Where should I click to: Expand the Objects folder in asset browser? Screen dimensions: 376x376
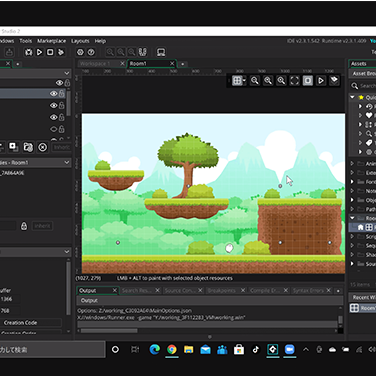pos(352,200)
